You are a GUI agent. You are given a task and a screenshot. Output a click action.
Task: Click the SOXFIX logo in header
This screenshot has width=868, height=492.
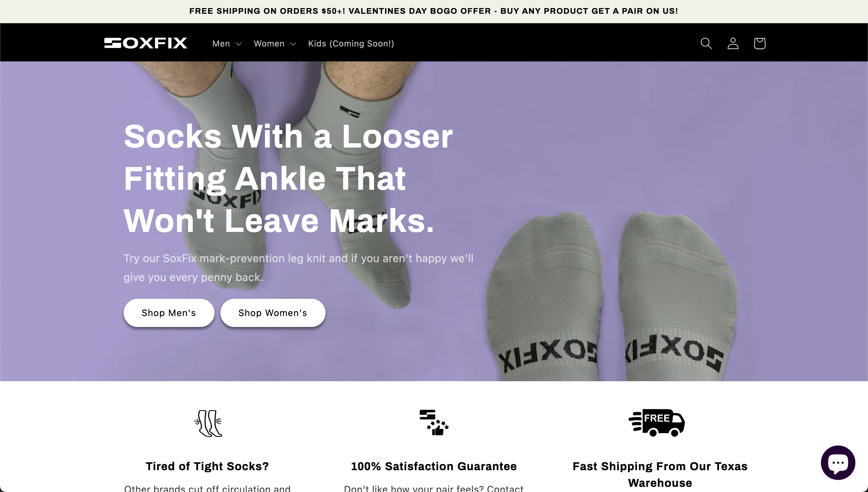(146, 43)
